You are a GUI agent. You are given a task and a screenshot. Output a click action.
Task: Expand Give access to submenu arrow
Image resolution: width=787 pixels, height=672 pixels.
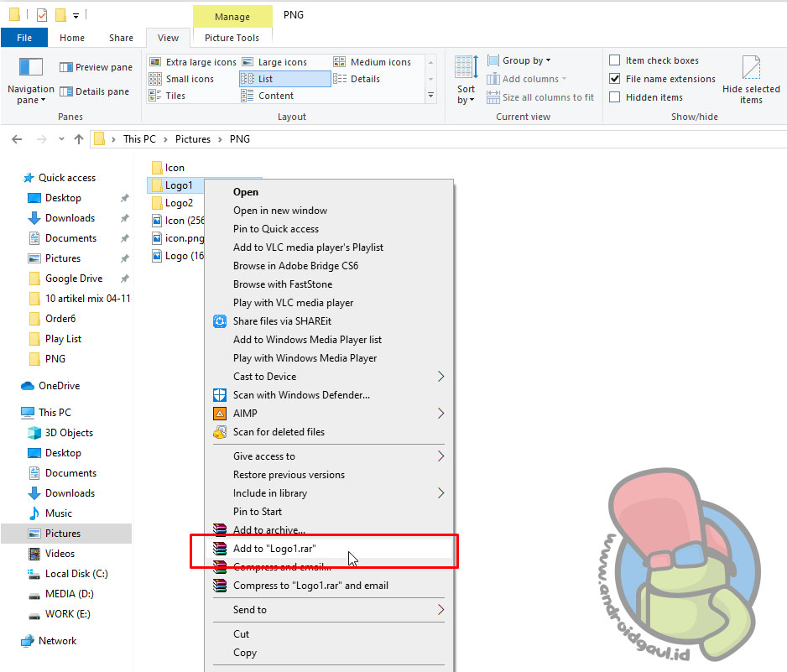coord(440,456)
